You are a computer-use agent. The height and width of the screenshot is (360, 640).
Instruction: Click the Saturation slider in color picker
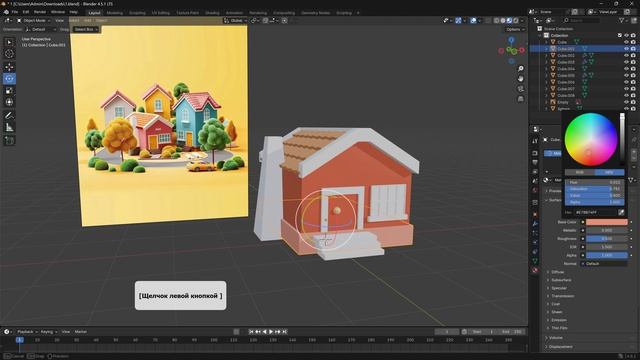click(x=595, y=189)
